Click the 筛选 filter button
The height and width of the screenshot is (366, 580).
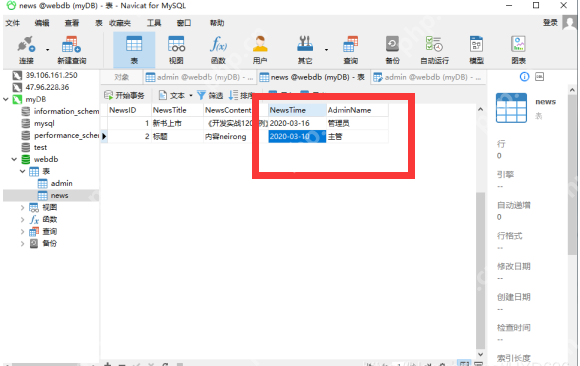point(210,95)
